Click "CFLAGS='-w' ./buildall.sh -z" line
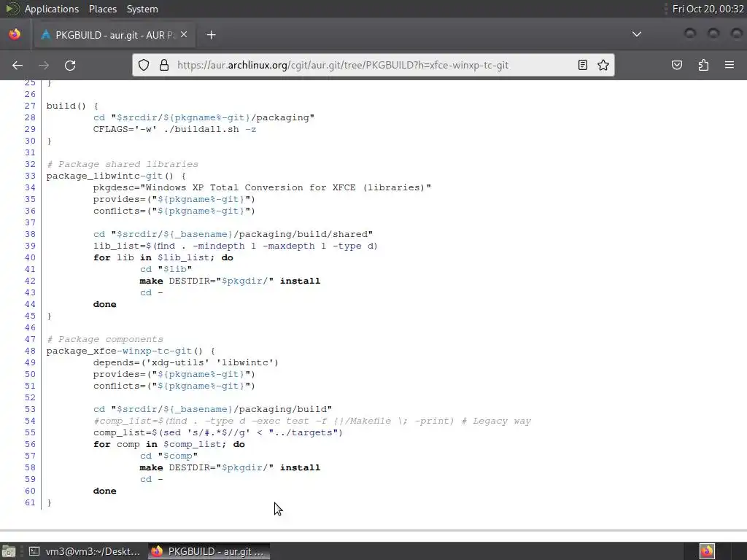747x560 pixels. coord(175,129)
